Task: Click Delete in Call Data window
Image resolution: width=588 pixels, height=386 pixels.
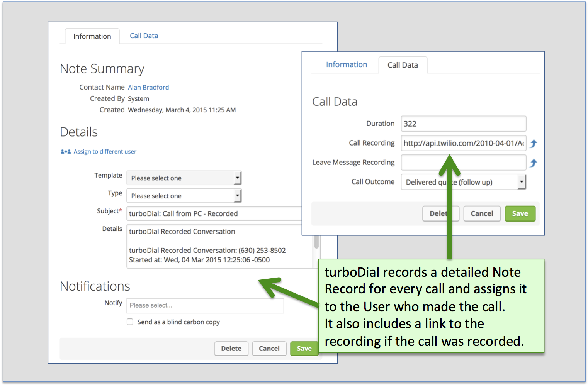Action: (441, 213)
